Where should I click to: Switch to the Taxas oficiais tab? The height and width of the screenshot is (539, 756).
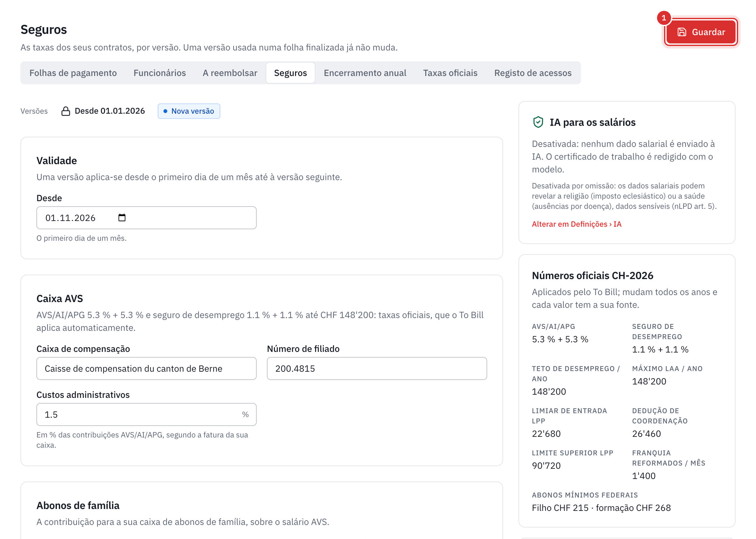click(x=450, y=73)
